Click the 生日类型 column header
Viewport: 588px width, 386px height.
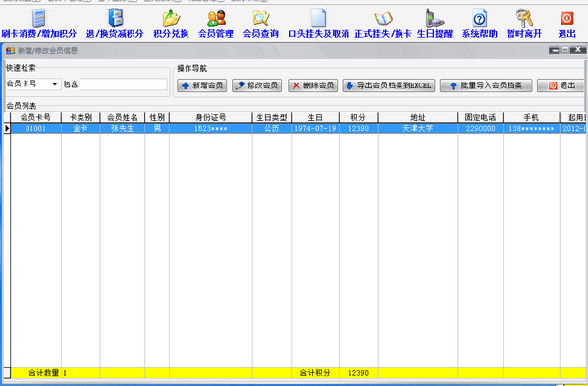point(272,118)
